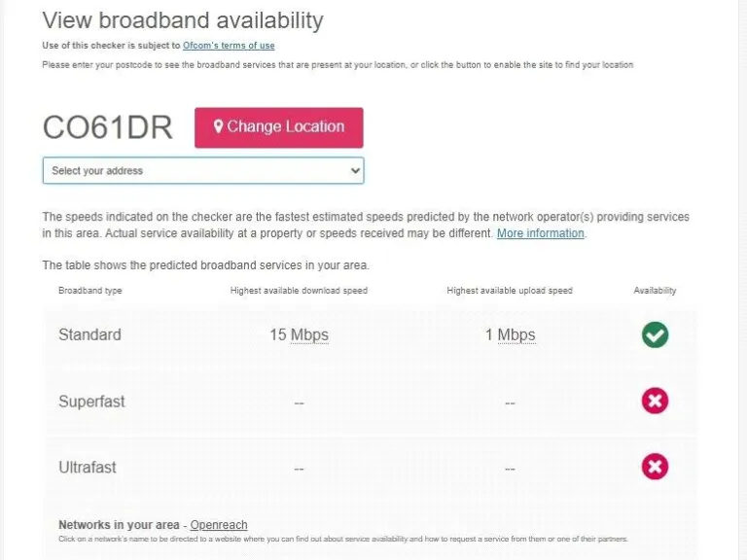This screenshot has height=560, width=747.
Task: Click the 1 Mbps upload speed value
Action: tap(510, 334)
